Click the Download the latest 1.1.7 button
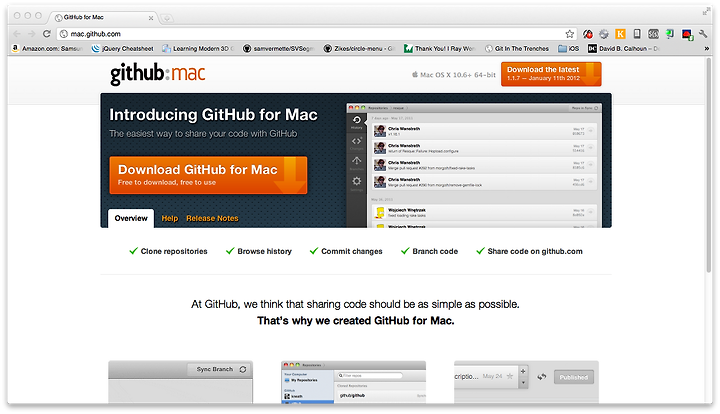 (x=551, y=74)
